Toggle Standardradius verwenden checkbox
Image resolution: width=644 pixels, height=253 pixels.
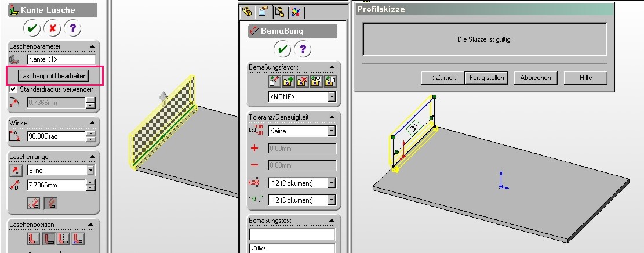[13, 89]
